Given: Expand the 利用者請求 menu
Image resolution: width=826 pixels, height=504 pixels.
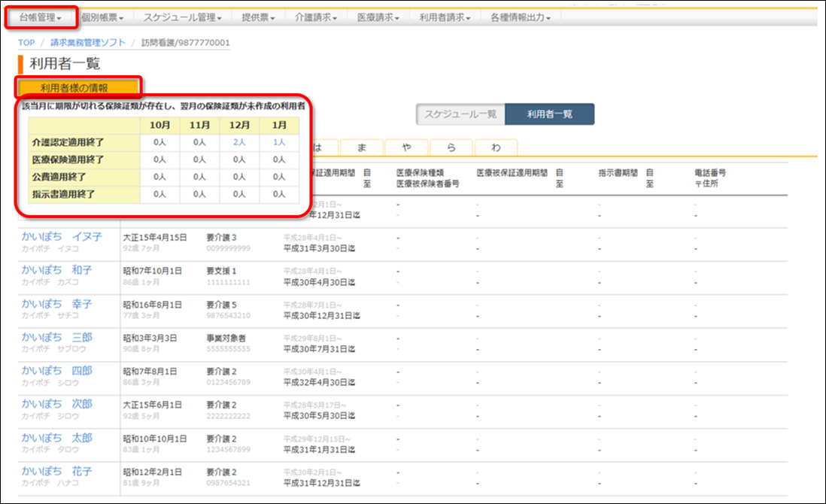Looking at the screenshot, I should pos(445,17).
